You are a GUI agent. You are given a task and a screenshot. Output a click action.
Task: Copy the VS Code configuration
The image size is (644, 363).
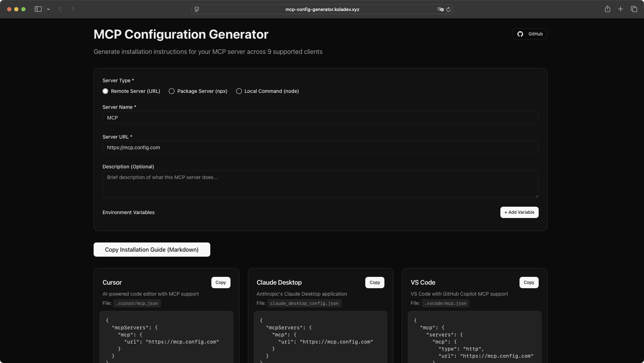click(529, 283)
